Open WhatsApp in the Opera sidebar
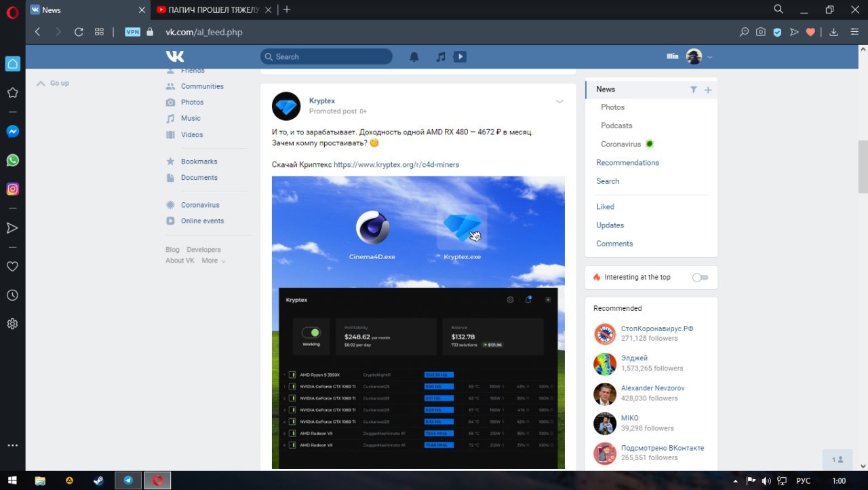This screenshot has height=490, width=868. 12,160
